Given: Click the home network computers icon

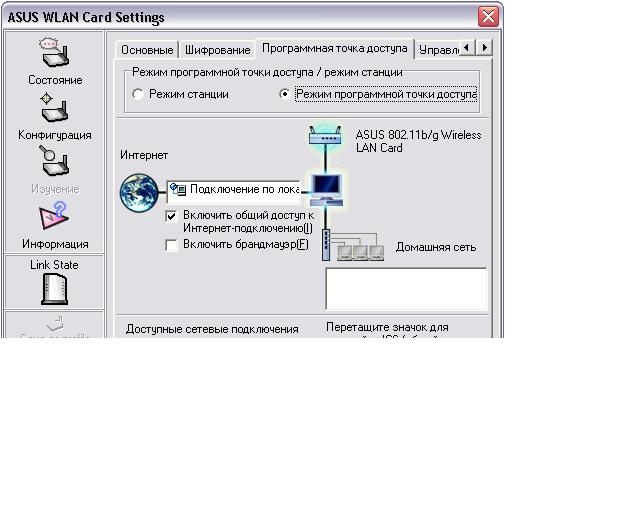Looking at the screenshot, I should (x=358, y=247).
